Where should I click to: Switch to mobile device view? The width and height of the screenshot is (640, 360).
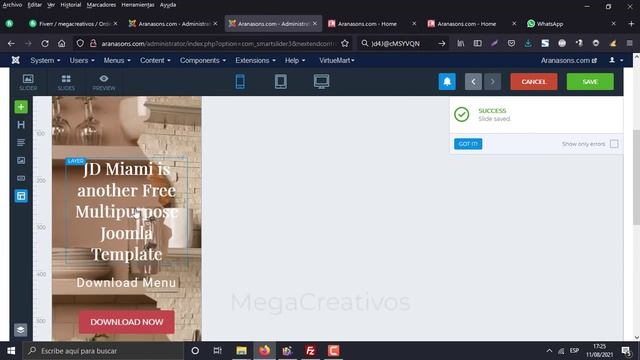(x=240, y=82)
